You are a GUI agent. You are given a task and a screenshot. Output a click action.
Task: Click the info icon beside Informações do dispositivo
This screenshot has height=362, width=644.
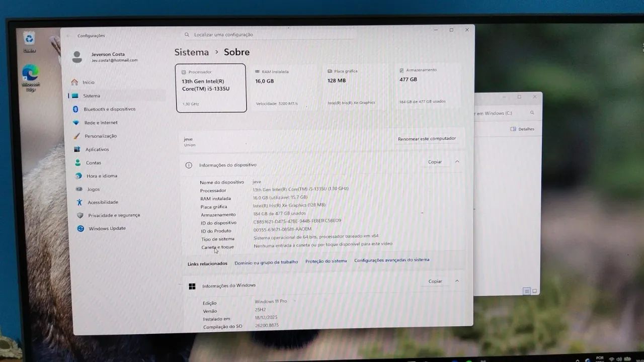click(189, 165)
